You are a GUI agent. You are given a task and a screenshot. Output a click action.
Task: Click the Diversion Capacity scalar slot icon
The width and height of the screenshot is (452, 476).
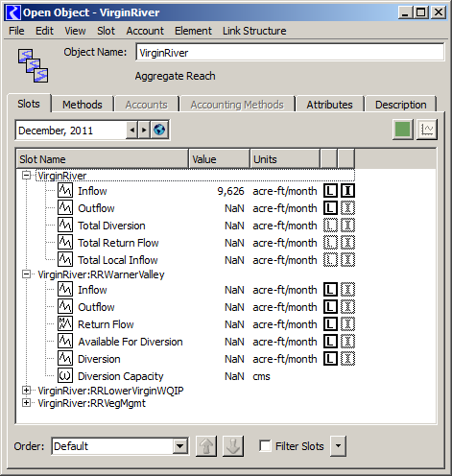(65, 376)
